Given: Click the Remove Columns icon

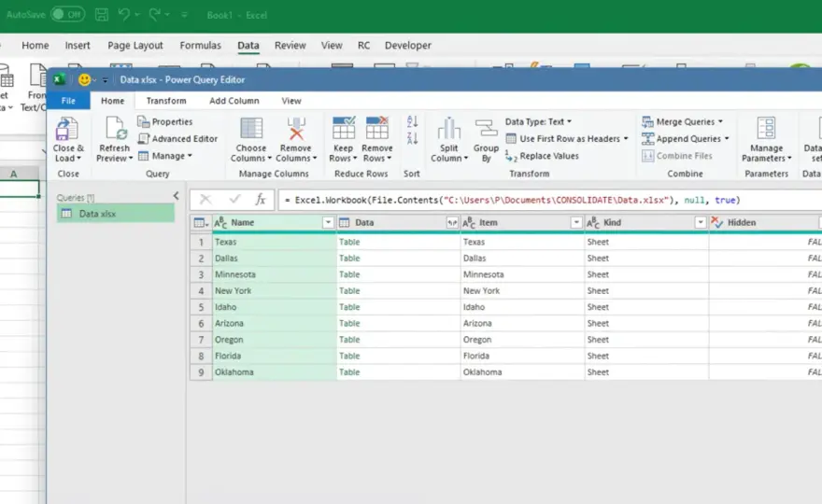Looking at the screenshot, I should tap(296, 129).
